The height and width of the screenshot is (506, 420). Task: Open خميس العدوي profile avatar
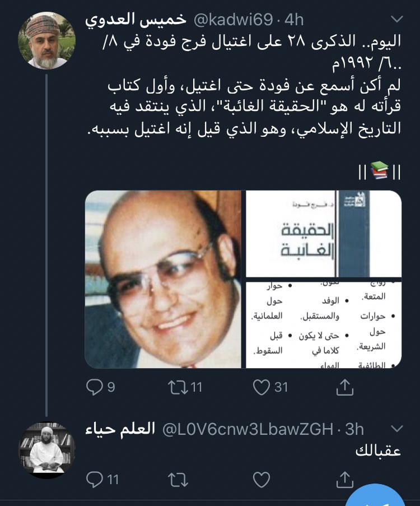(47, 40)
